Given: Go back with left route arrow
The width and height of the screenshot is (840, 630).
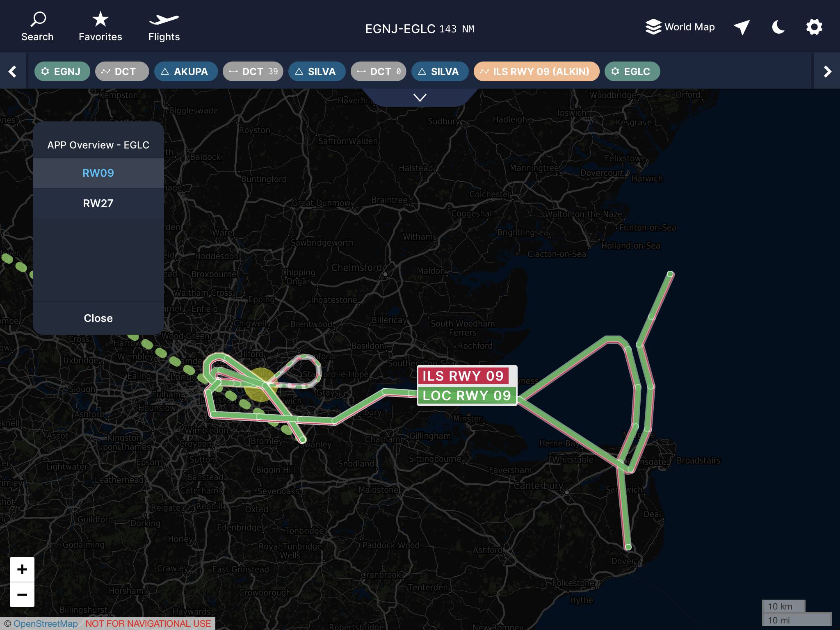Looking at the screenshot, I should point(13,71).
